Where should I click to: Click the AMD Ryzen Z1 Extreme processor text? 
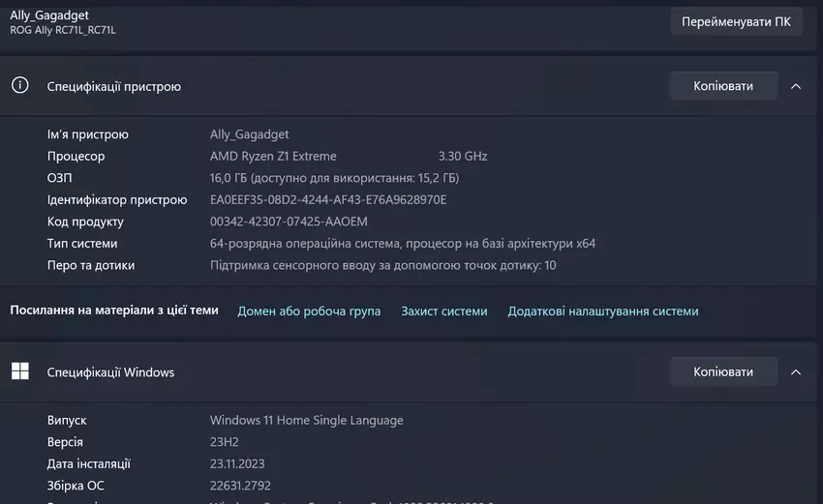(273, 157)
